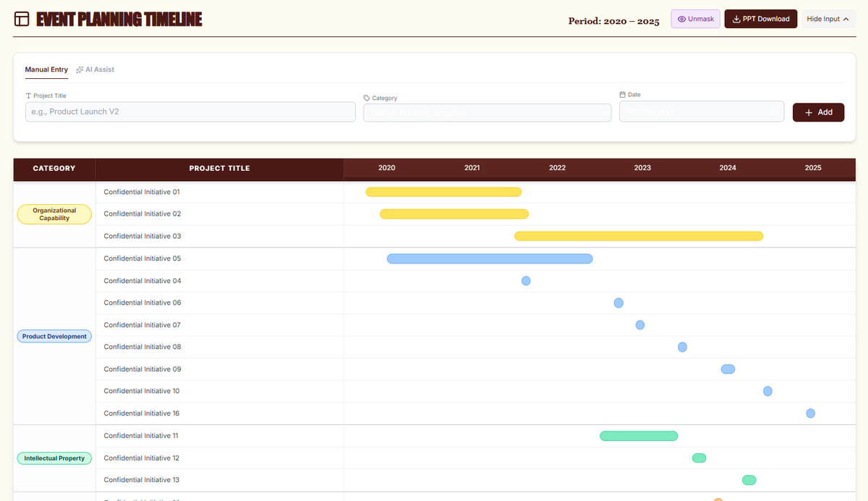Select the row title Confidential Initiative 03
The height and width of the screenshot is (501, 868).
tap(142, 236)
